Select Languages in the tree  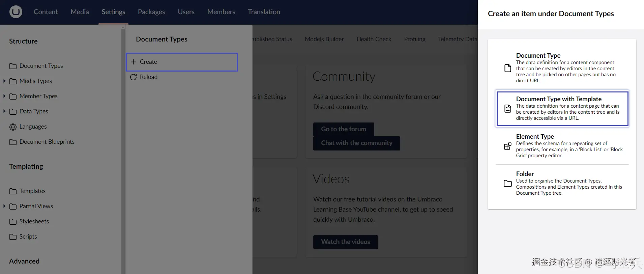pos(33,127)
